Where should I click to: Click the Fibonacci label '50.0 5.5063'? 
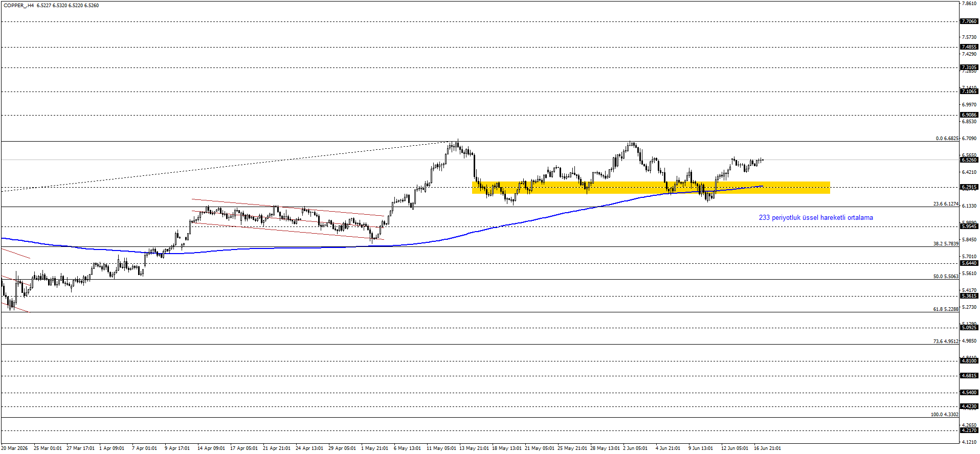coord(946,277)
